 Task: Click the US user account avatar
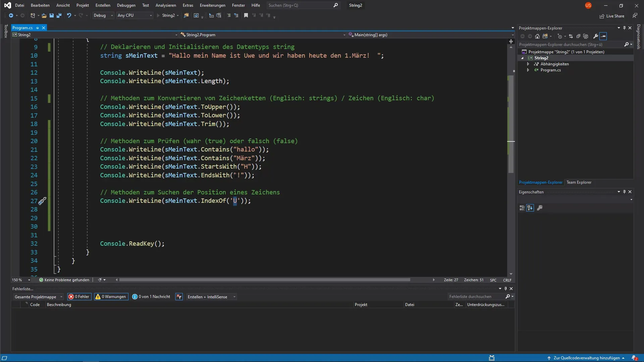(588, 5)
